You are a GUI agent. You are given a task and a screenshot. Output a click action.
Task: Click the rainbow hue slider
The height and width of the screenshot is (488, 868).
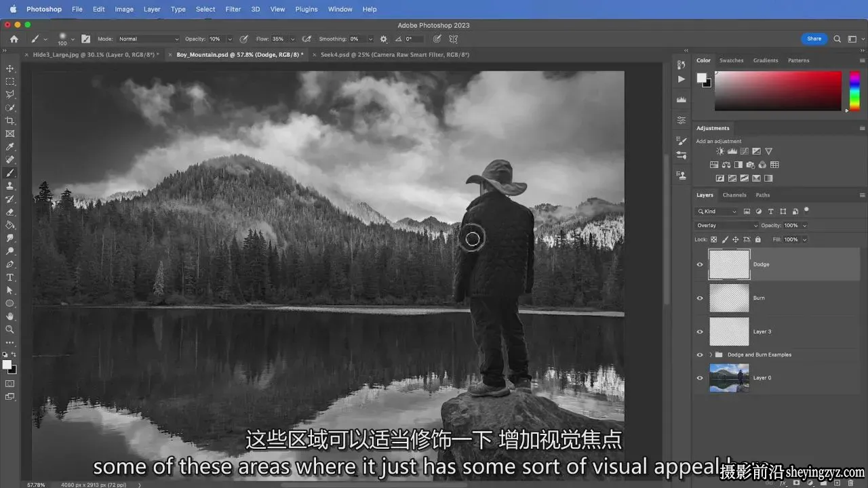(x=854, y=91)
